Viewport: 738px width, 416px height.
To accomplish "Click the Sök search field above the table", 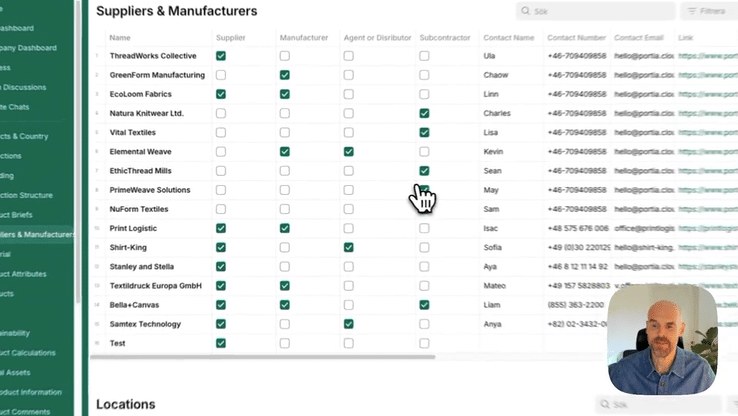I will (x=595, y=11).
